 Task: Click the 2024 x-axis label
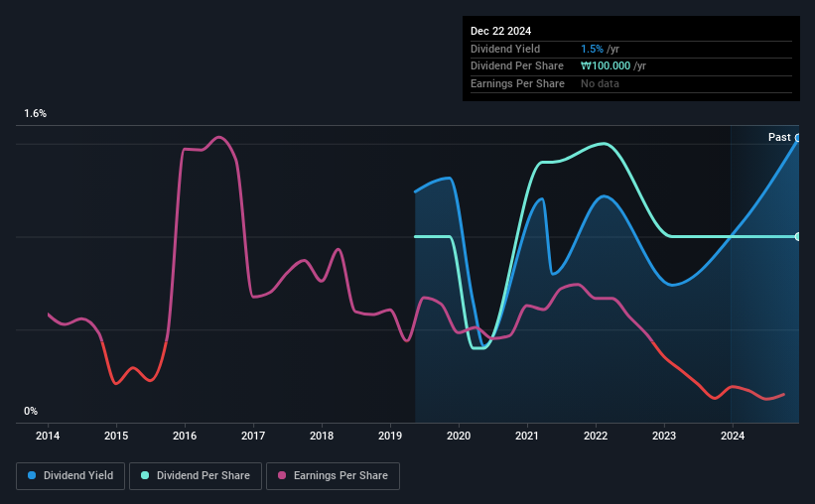click(733, 436)
